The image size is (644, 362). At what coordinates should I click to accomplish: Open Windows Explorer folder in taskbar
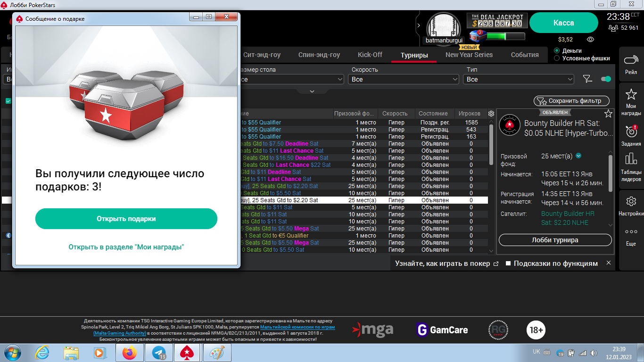pyautogui.click(x=71, y=353)
